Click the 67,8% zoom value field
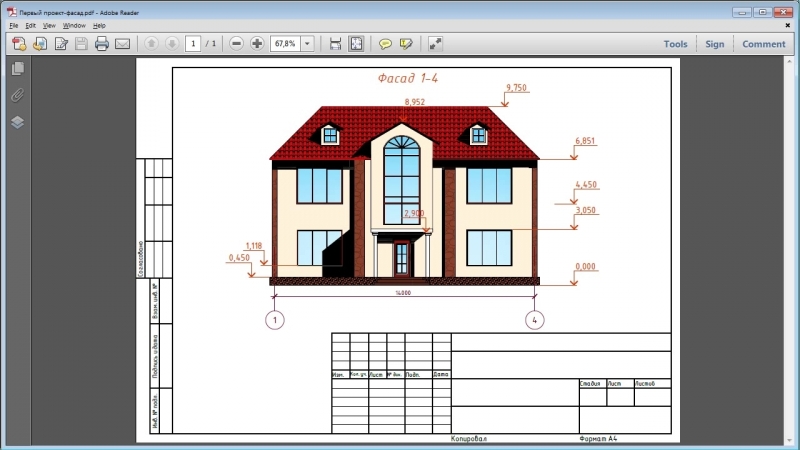The image size is (800, 450). click(285, 44)
